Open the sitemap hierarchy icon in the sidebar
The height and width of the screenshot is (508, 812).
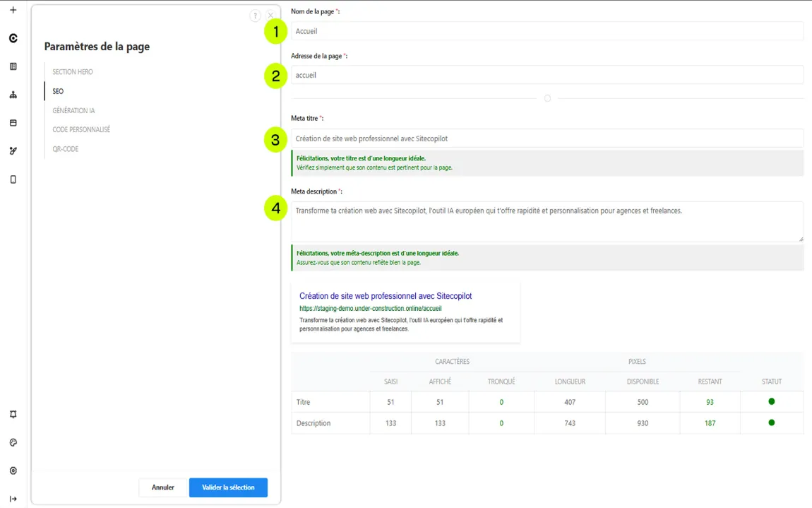[x=13, y=95]
